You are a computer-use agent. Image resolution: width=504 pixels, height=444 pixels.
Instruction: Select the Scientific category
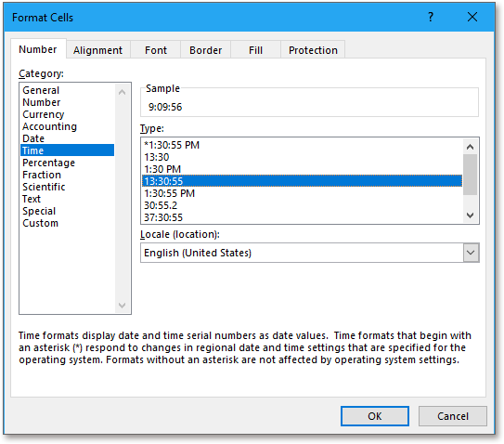67,187
